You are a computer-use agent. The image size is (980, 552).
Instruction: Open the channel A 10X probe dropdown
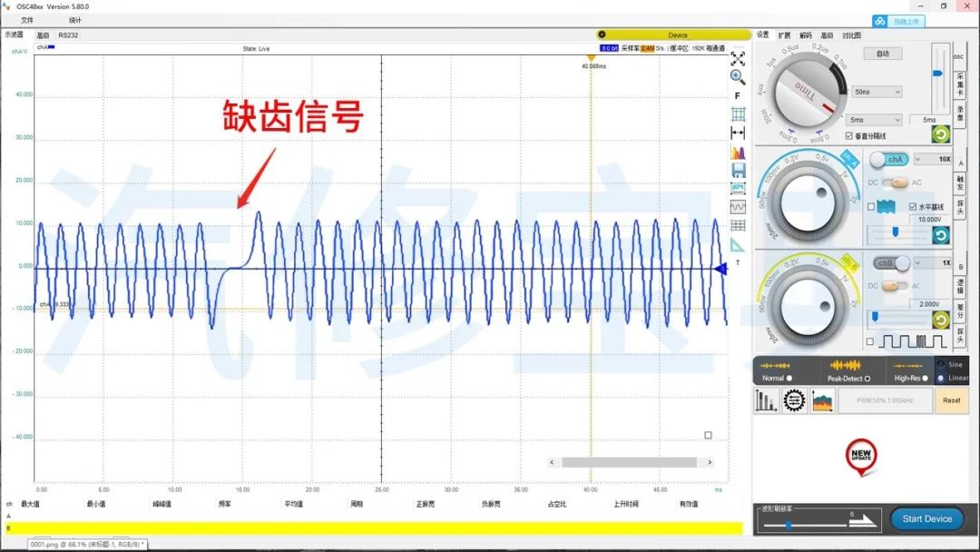(x=933, y=160)
